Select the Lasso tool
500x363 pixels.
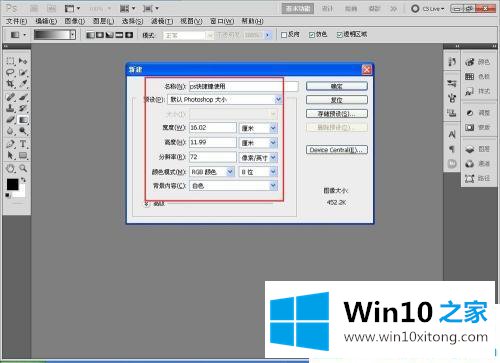[10, 72]
